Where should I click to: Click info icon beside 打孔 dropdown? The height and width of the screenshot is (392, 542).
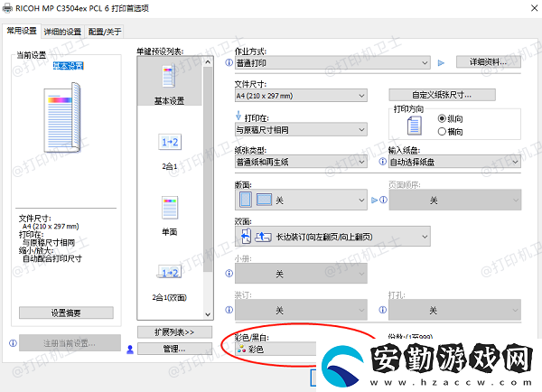382,310
